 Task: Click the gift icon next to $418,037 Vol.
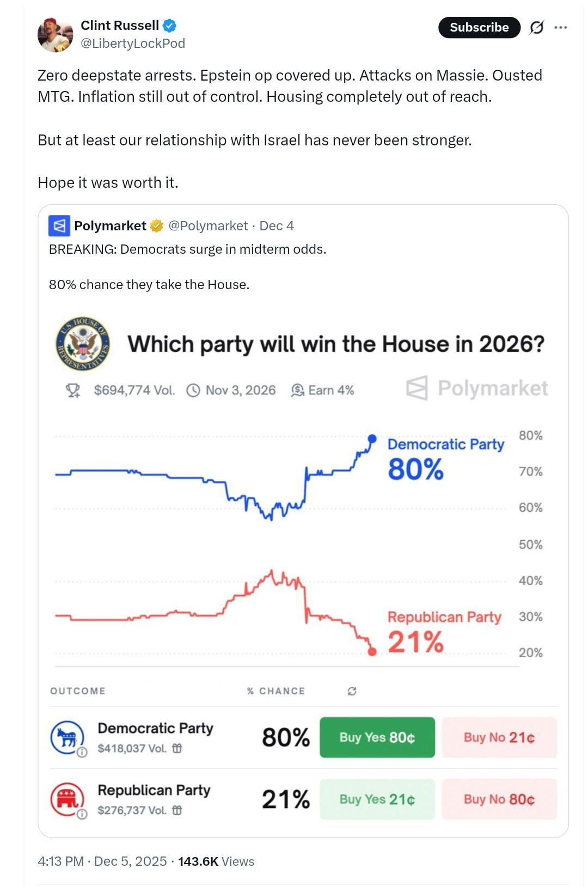coord(177,749)
